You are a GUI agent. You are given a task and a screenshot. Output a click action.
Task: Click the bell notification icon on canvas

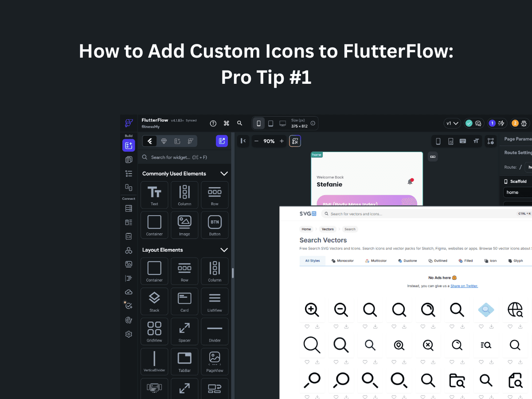click(410, 181)
